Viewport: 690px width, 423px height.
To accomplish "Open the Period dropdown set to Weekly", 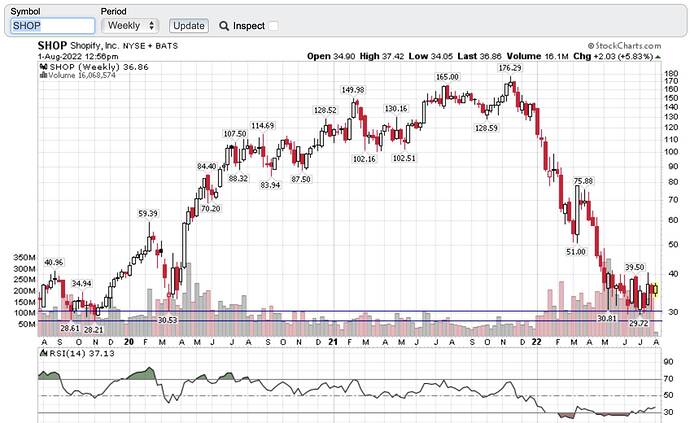I will pos(130,26).
